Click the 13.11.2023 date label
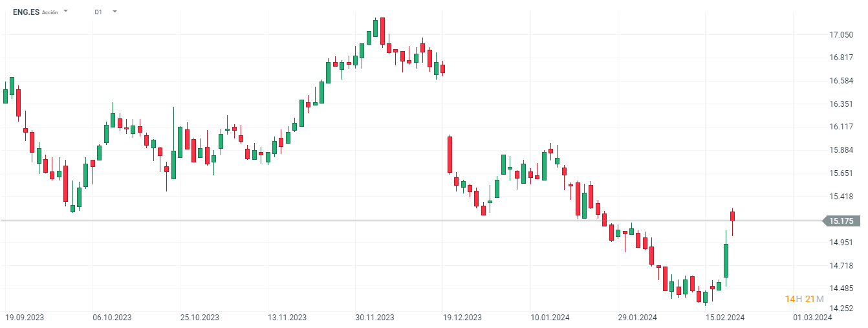Viewport: 868px width, 328px height. click(287, 317)
